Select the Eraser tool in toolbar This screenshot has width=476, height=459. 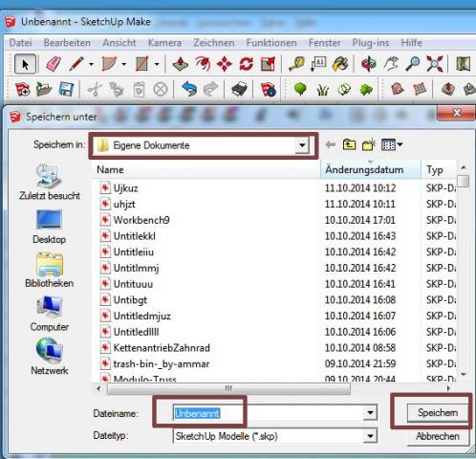[x=54, y=64]
